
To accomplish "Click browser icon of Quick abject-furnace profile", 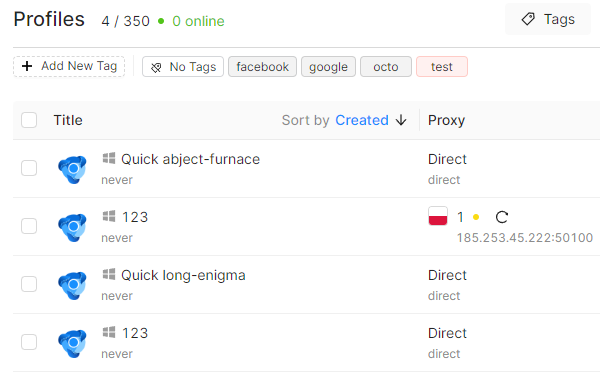I will [x=72, y=169].
